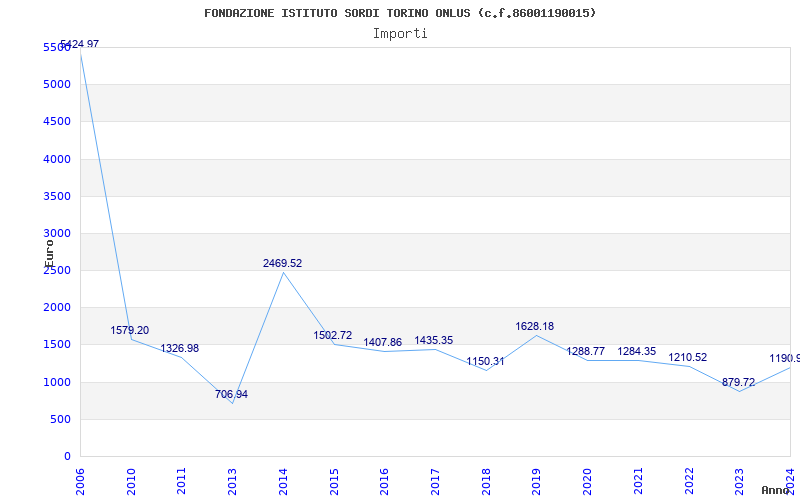Click the 1150.31 data label for 2018
This screenshot has height=500, width=800.
coord(485,362)
